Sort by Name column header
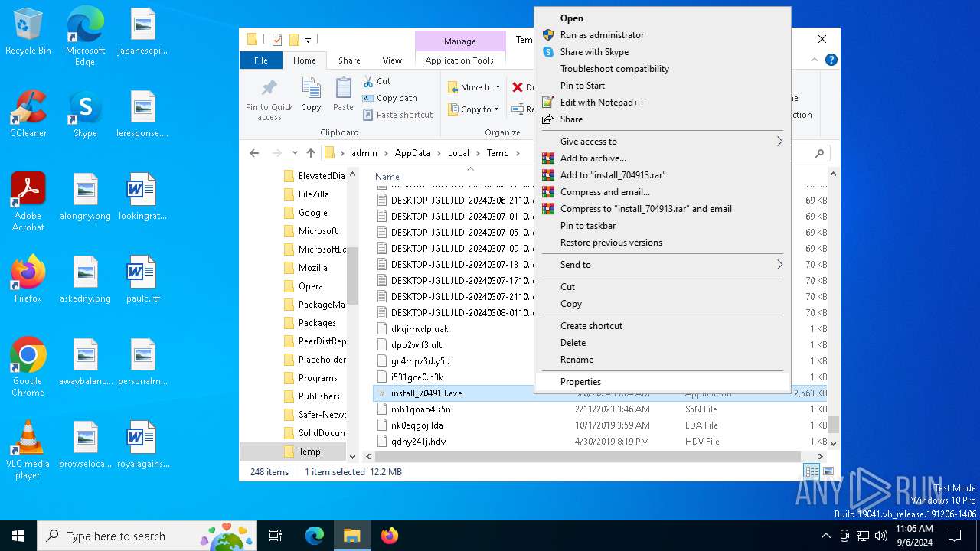Viewport: 980px width, 551px height. (x=387, y=176)
